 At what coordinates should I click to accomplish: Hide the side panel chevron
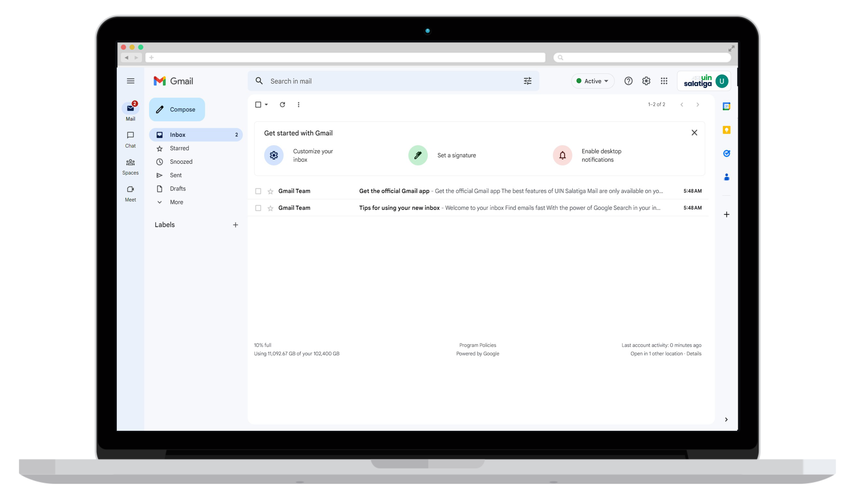point(726,419)
